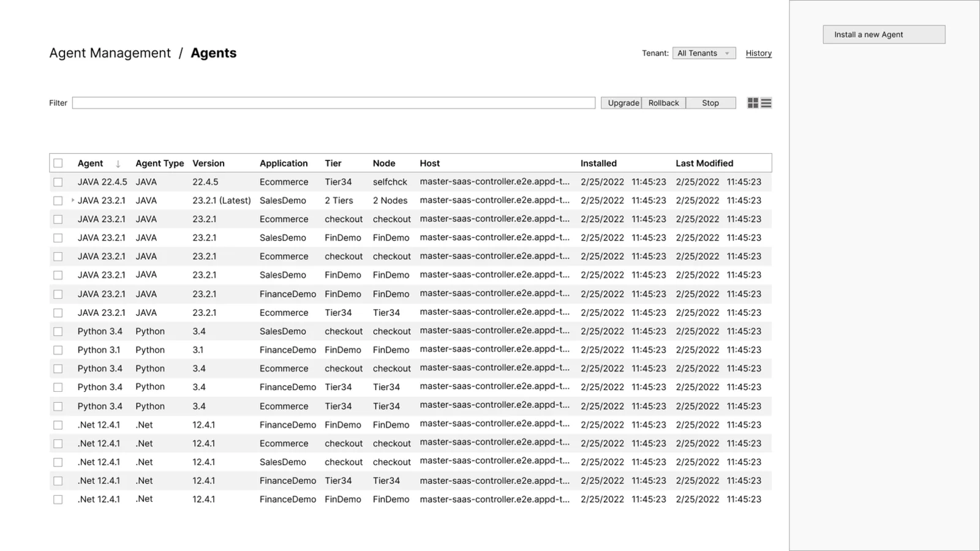
Task: Click the '2 Nodes' cell
Action: [x=390, y=200]
